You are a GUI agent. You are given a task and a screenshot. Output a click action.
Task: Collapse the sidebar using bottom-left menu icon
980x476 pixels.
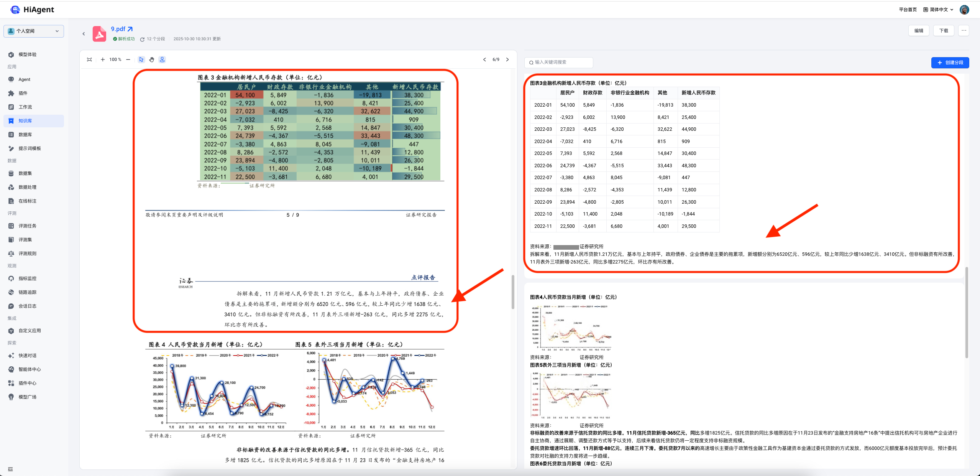10,469
